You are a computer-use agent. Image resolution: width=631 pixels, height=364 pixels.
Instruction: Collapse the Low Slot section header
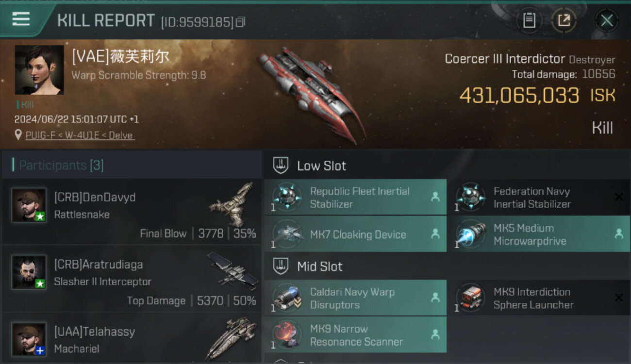[x=447, y=166]
